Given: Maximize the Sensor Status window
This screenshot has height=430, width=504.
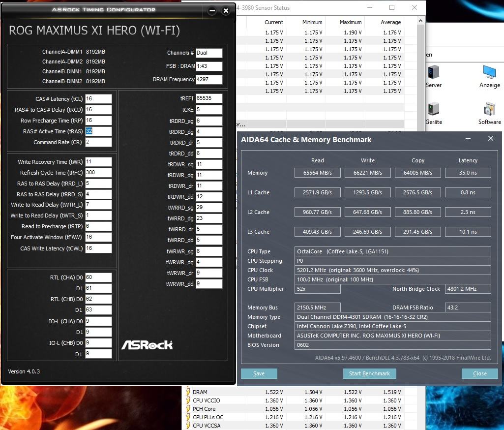Looking at the screenshot, I should click(x=392, y=7).
